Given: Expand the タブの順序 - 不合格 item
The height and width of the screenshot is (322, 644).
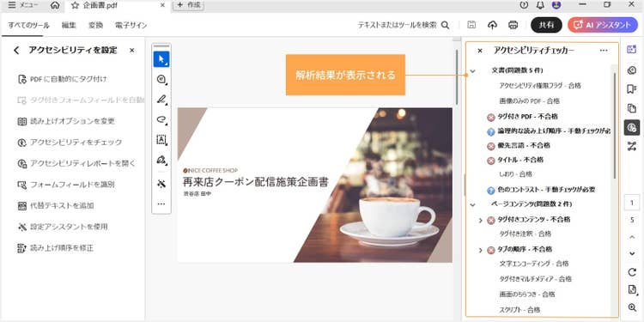Looking at the screenshot, I should (481, 250).
